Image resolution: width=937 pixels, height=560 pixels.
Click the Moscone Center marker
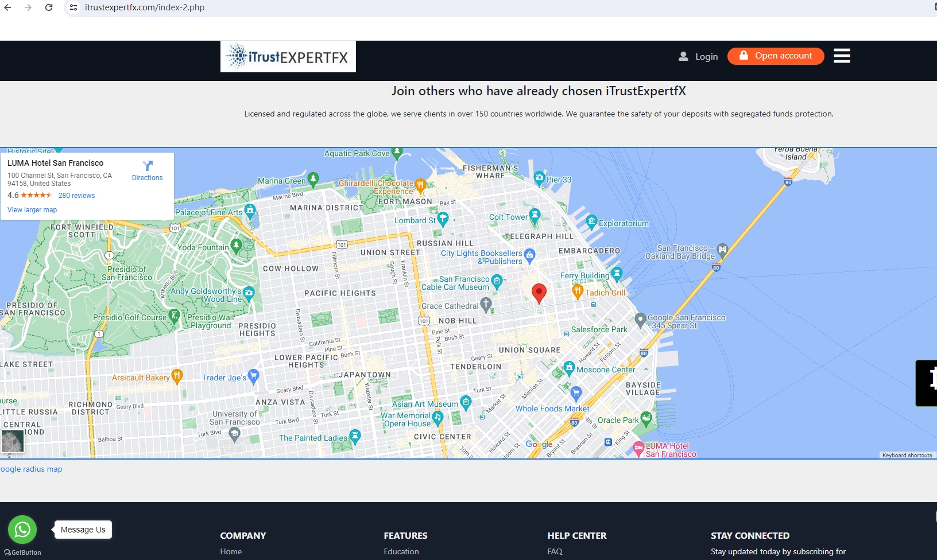click(x=569, y=368)
